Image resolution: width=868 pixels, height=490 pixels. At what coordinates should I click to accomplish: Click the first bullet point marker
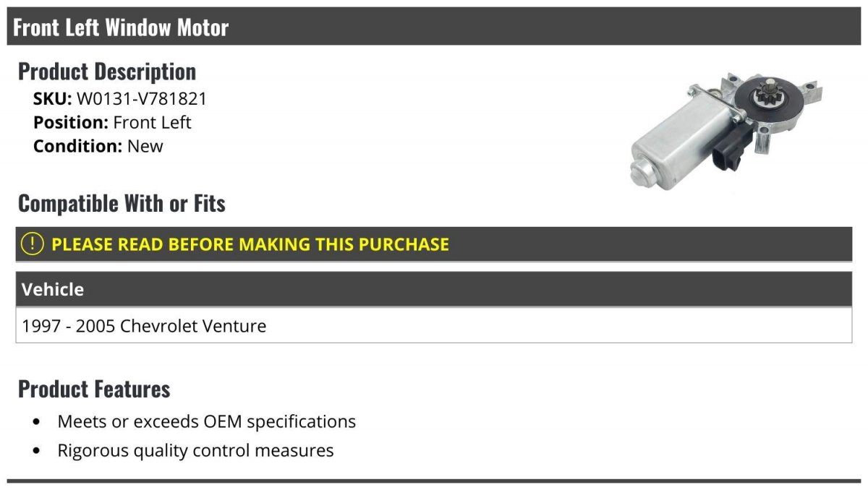pyautogui.click(x=37, y=421)
